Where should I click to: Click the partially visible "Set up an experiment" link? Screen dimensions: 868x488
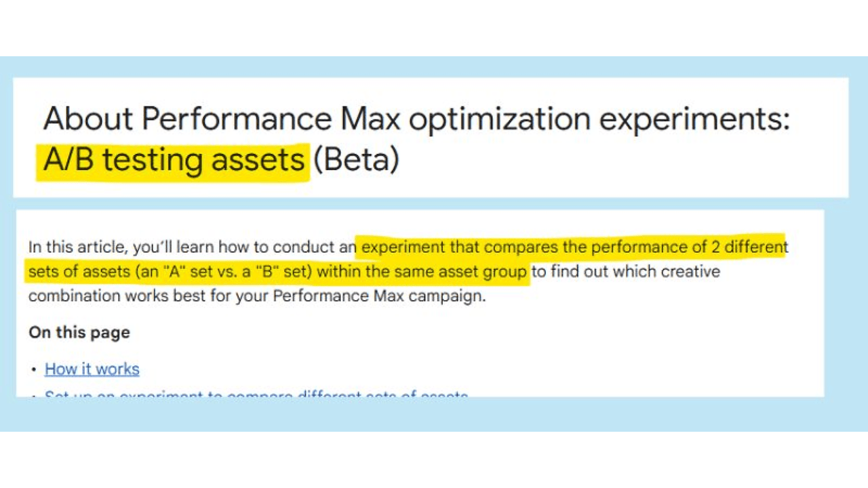coord(256,394)
